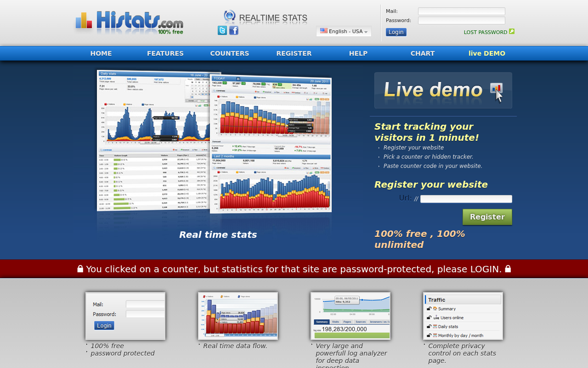Viewport: 588px width, 368px height.
Task: Click the real time bar chart thumbnail
Action: point(238,316)
